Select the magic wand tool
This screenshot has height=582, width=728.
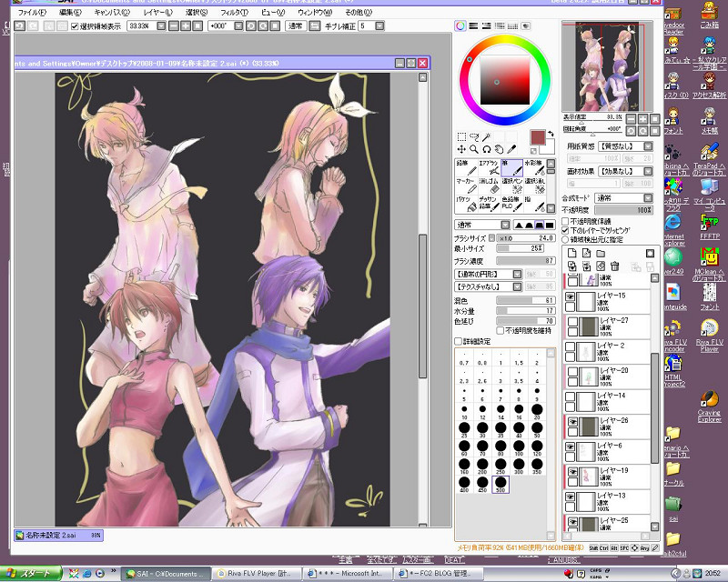point(486,136)
